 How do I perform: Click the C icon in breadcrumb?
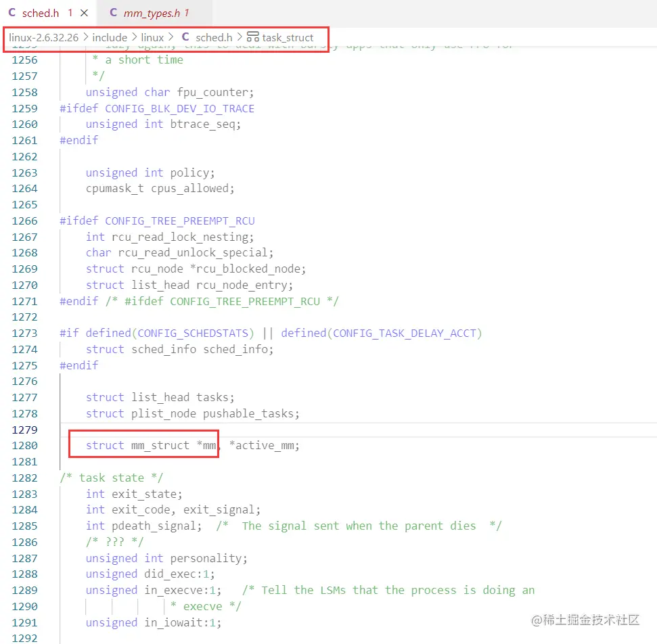185,37
